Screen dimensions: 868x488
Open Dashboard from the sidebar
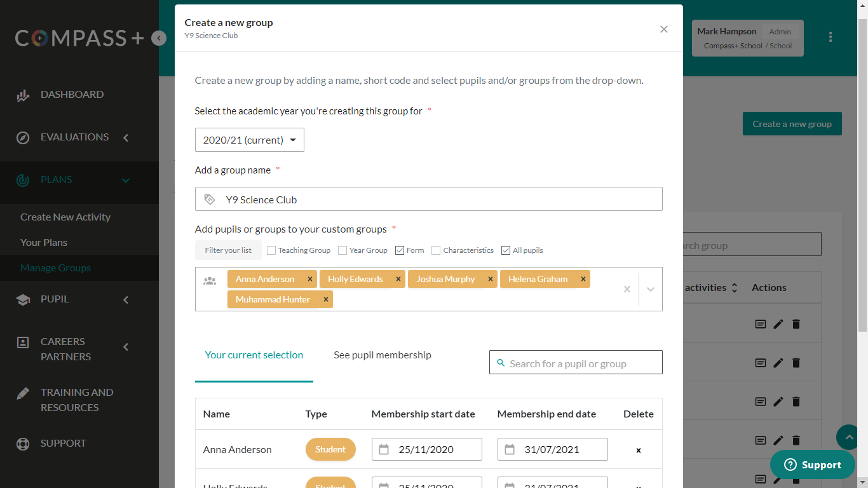[72, 95]
